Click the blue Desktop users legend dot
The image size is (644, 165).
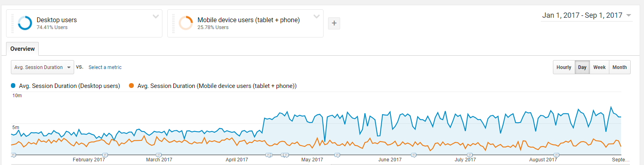[13, 86]
